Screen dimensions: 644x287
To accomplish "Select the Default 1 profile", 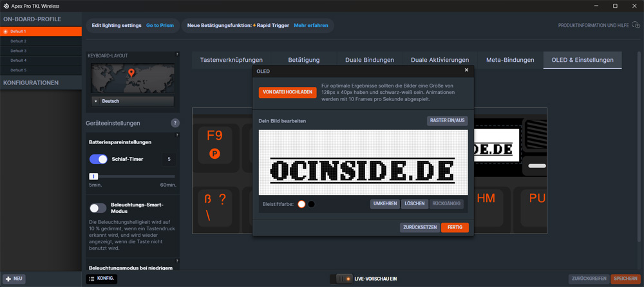I will 41,31.
